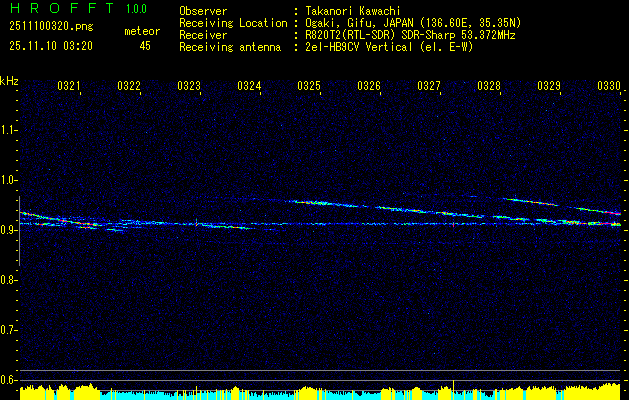This screenshot has height=400, width=629.
Task: Click the version number 1.0.0
Action: click(x=136, y=8)
